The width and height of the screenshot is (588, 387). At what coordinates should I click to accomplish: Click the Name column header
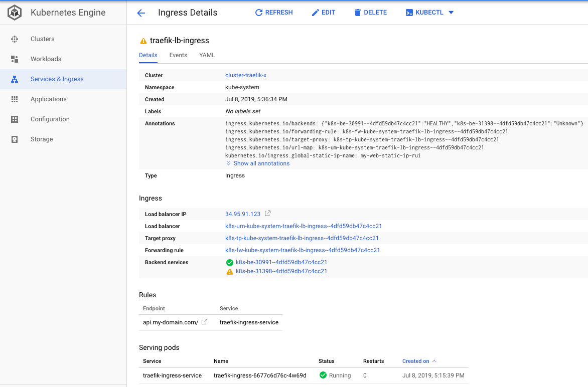221,361
